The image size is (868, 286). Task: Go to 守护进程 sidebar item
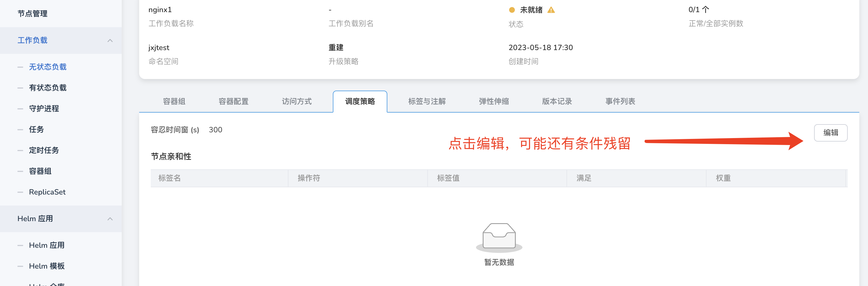44,109
